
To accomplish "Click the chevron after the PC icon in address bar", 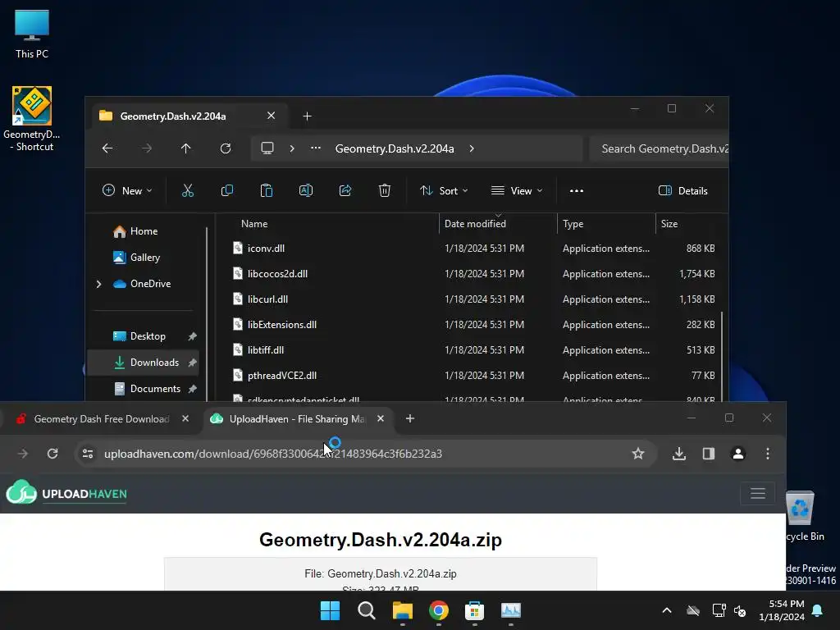I will 292,148.
